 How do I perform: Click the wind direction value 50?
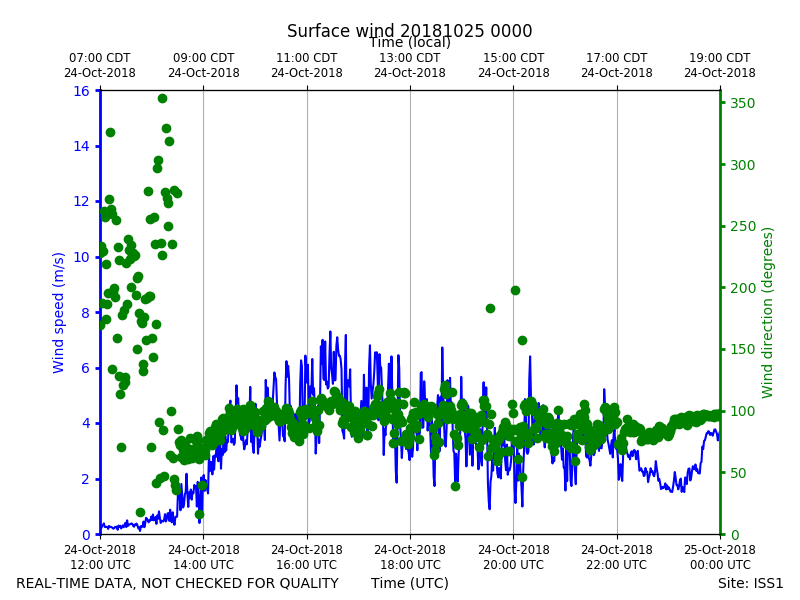tap(738, 473)
